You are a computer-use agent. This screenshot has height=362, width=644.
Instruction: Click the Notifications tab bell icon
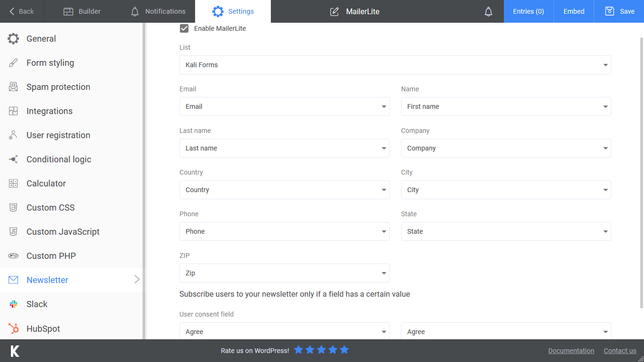[x=135, y=11]
